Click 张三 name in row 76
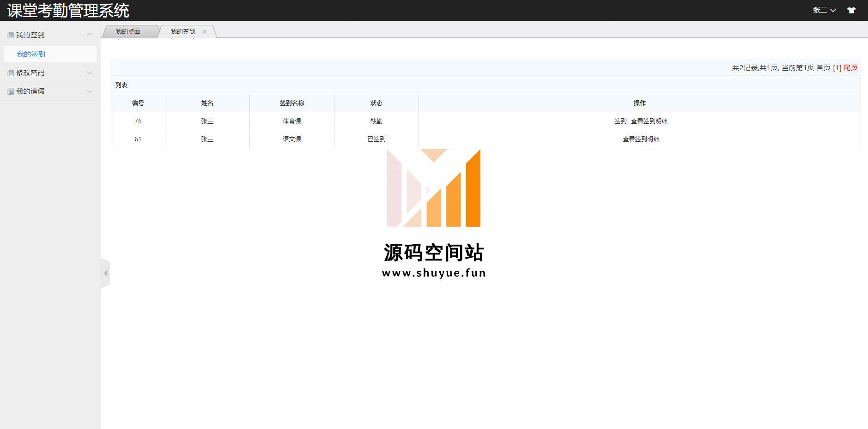 (x=207, y=121)
